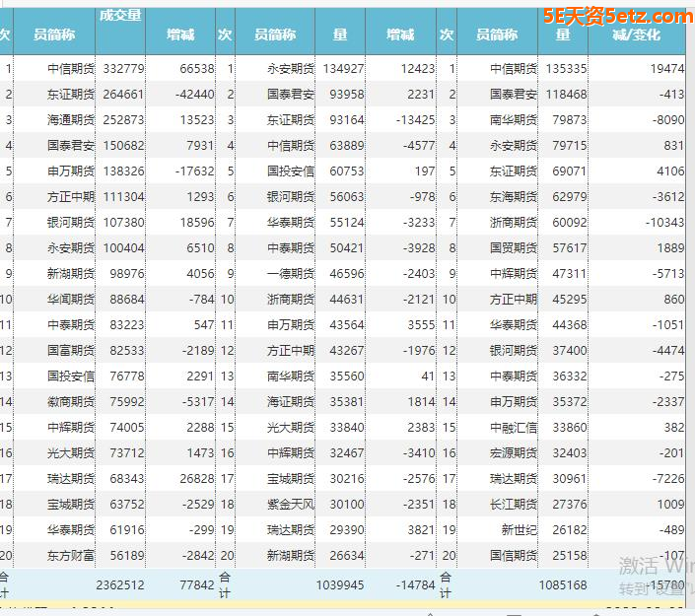Screen dimensions: 695x616
Task: Click the 成交量 column header
Action: pyautogui.click(x=120, y=16)
